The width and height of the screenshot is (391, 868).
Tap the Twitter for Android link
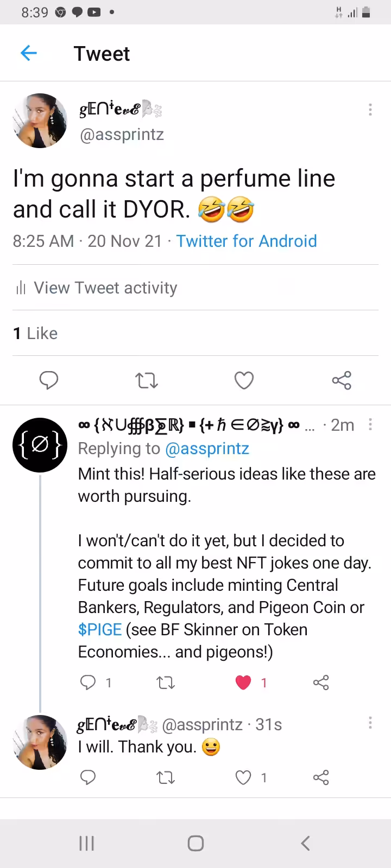pos(247,241)
